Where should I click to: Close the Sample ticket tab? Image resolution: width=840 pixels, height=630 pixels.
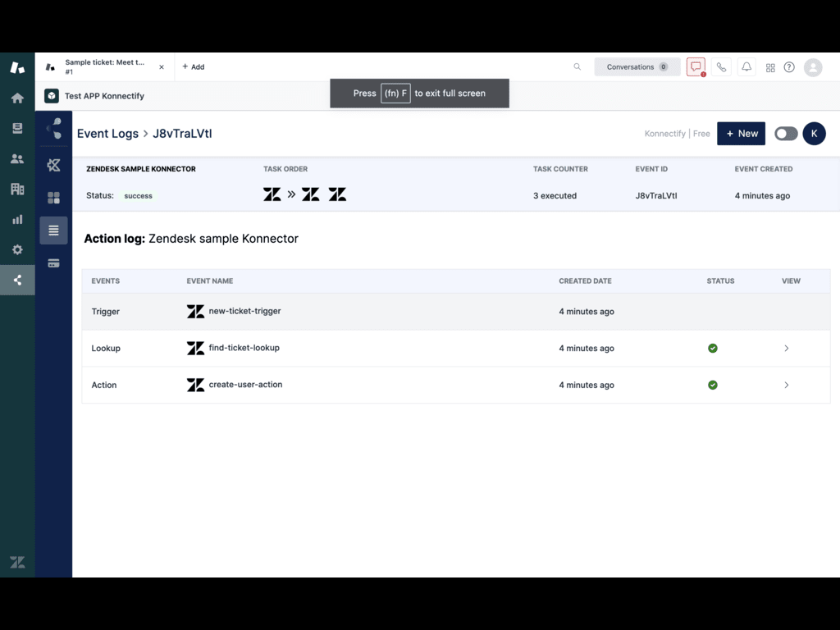click(x=162, y=67)
